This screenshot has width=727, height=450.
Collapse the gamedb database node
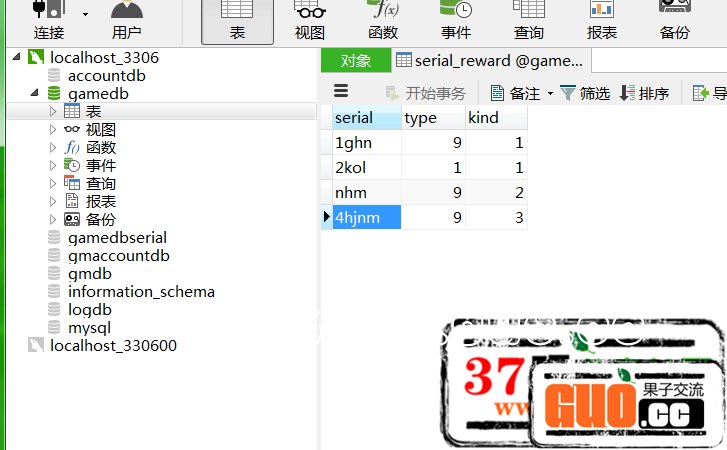click(35, 94)
